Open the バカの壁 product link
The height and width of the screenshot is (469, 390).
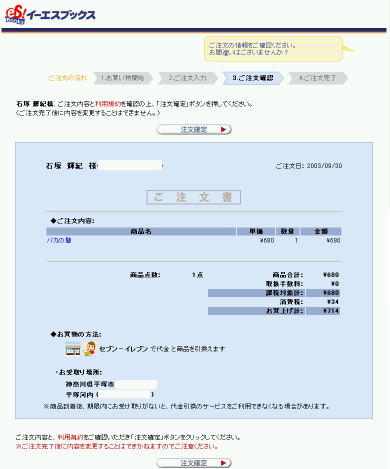point(59,240)
